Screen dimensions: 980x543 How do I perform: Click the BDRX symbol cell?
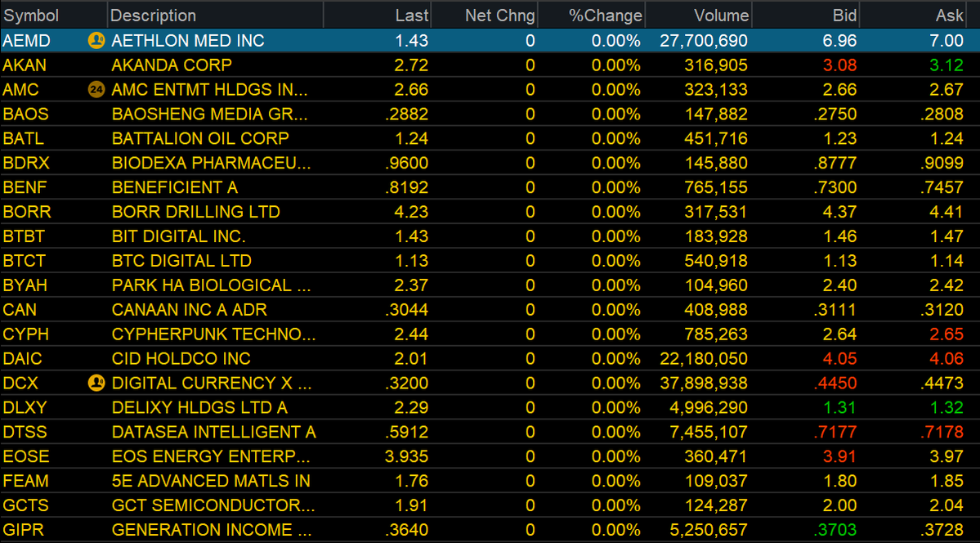click(x=26, y=164)
